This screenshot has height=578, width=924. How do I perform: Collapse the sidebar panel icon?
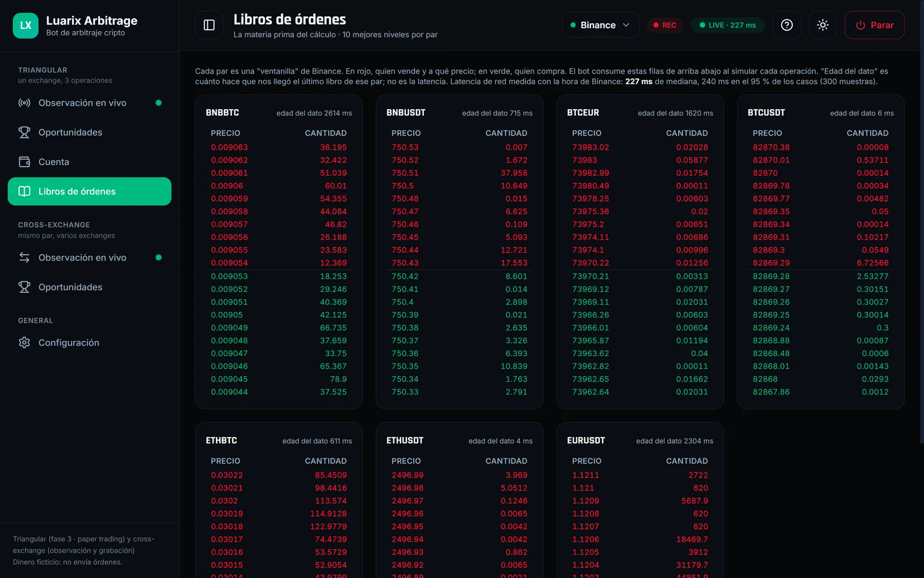(209, 25)
